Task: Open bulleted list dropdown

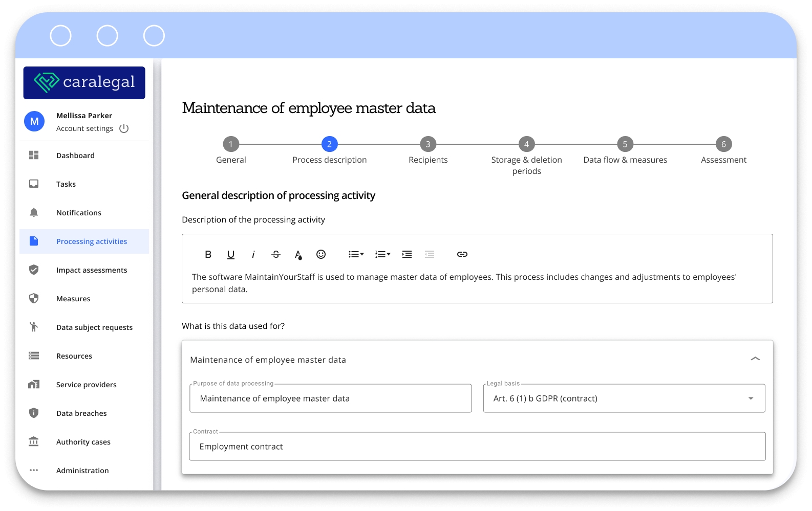Action: [x=356, y=254]
